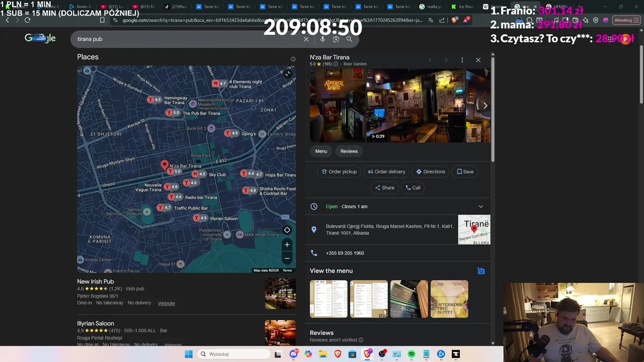Center the map on my location
644x362 pixels.
pos(287,230)
